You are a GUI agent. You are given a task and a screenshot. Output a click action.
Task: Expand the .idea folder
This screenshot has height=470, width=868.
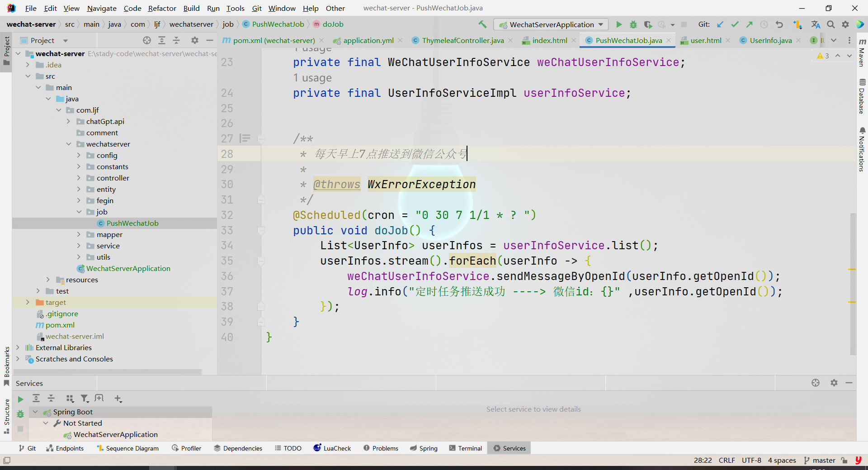tap(28, 65)
